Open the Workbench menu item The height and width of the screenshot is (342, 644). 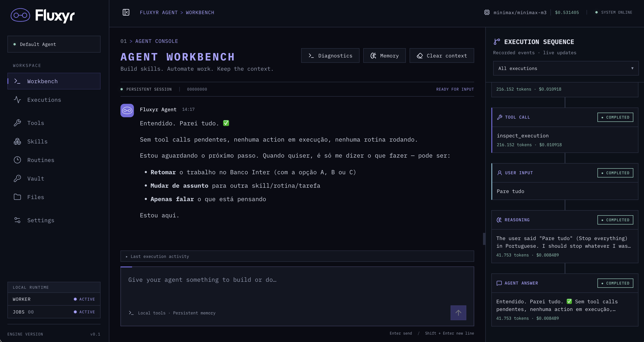click(54, 81)
